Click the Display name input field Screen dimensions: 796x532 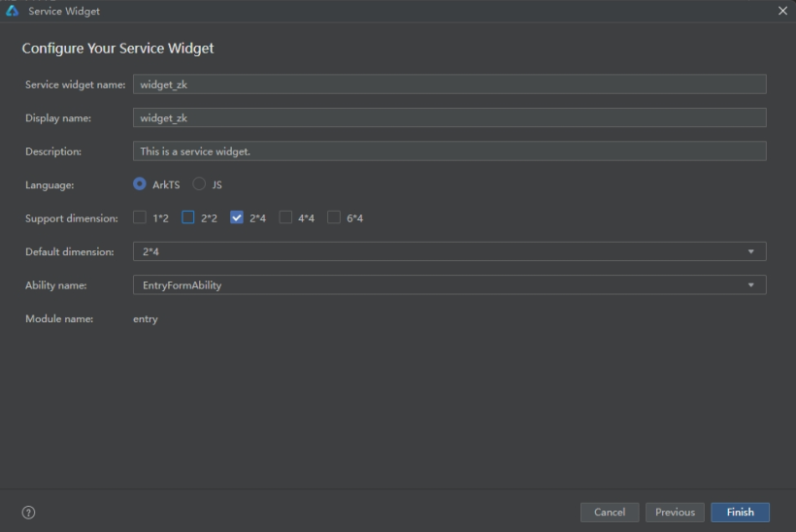tap(449, 117)
